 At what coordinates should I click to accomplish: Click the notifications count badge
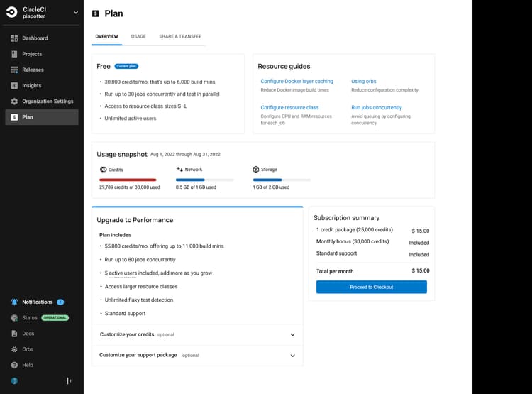pyautogui.click(x=60, y=302)
